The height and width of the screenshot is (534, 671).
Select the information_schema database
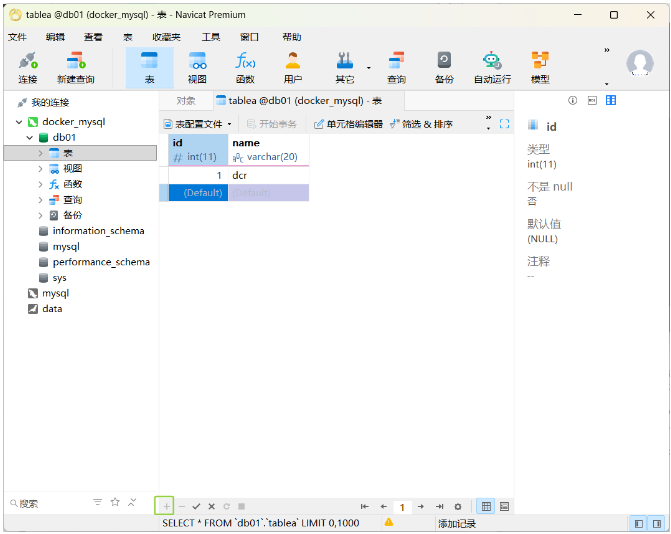tap(92, 231)
